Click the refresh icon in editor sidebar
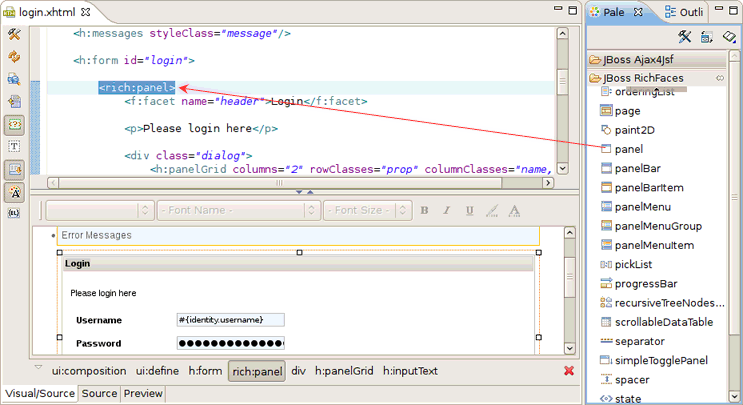This screenshot has width=743, height=405. (14, 56)
